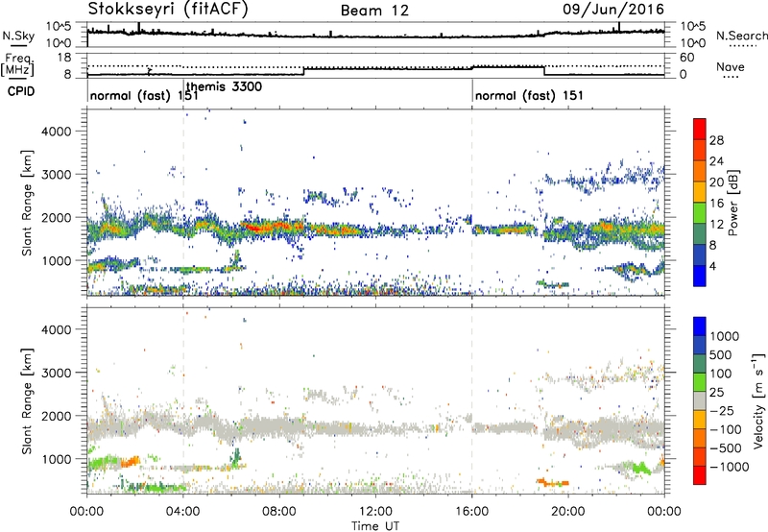Click the '-1000' tick on Velocity scale
768x532 pixels.
click(x=729, y=467)
